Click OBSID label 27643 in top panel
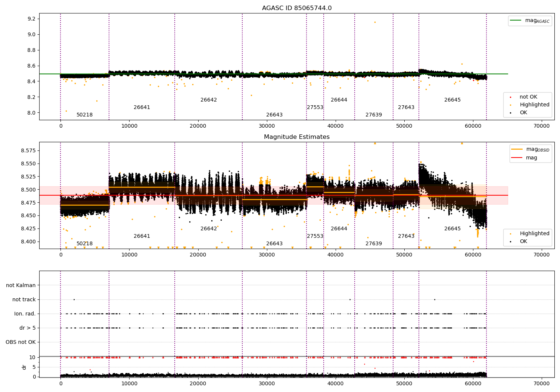This screenshot has width=560, height=392. 406,108
